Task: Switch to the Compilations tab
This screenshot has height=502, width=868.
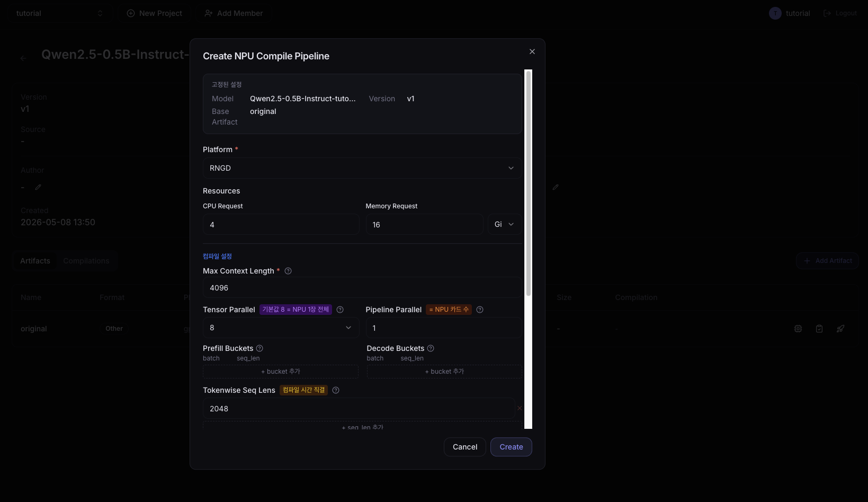Action: tap(86, 261)
